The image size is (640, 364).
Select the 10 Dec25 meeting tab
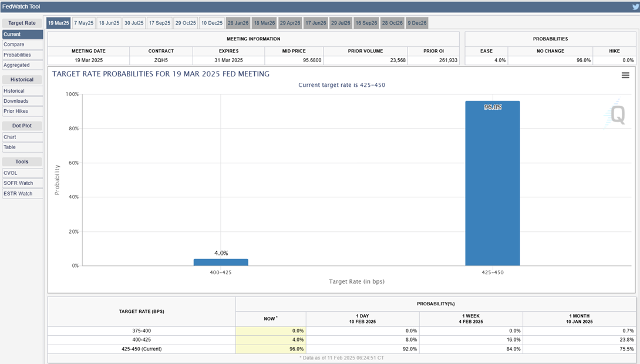(x=211, y=23)
